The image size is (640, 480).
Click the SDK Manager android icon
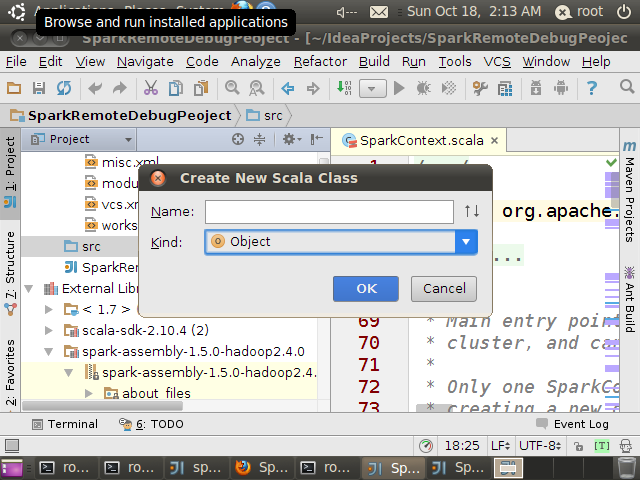(536, 88)
